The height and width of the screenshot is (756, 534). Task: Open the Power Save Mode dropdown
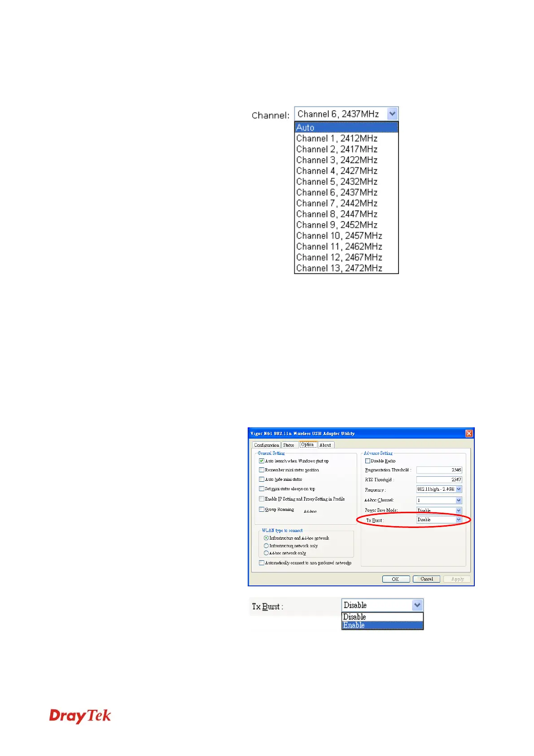439,510
